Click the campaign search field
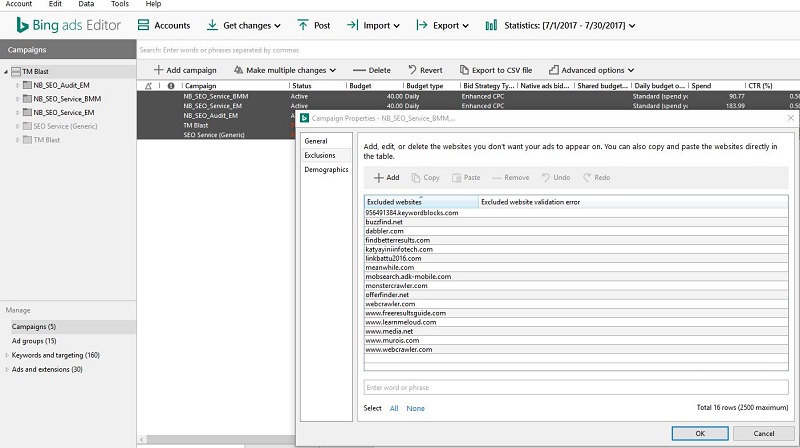The width and height of the screenshot is (800, 448). (468, 50)
